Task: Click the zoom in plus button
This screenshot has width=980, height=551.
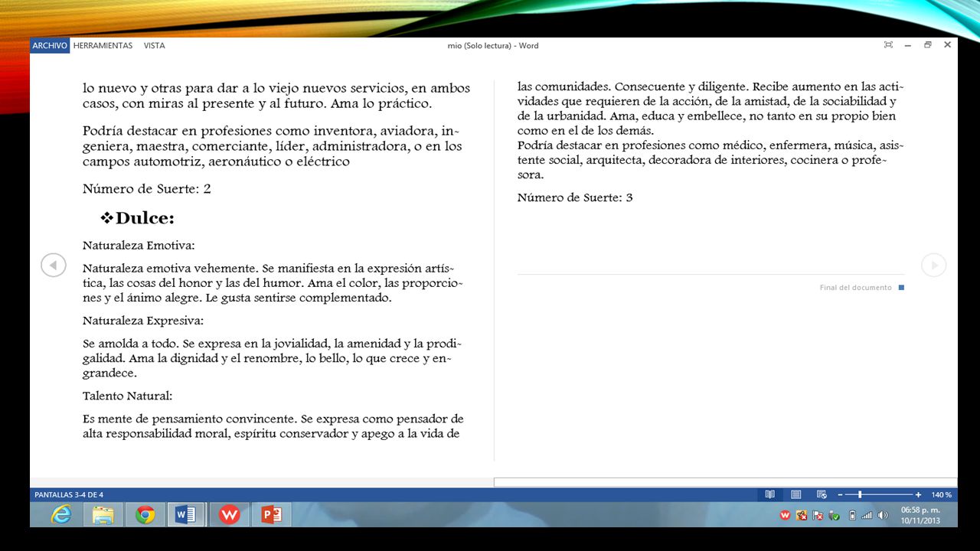Action: click(x=918, y=494)
